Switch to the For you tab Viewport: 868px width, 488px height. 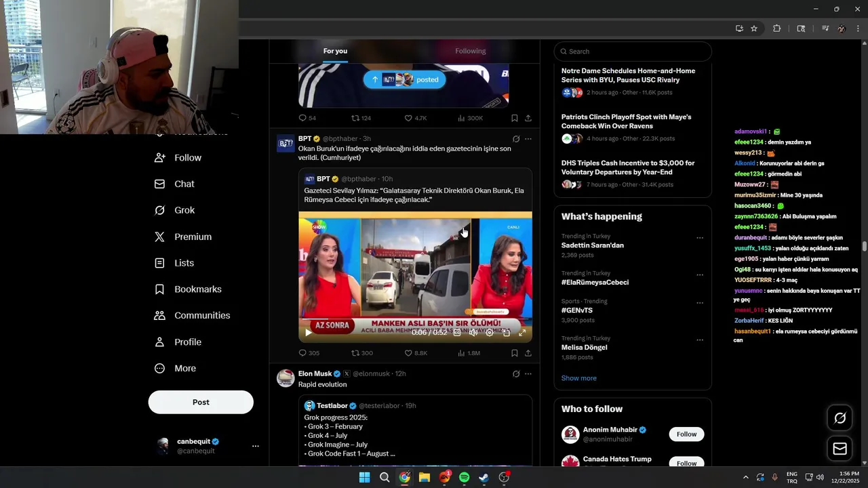coord(335,51)
